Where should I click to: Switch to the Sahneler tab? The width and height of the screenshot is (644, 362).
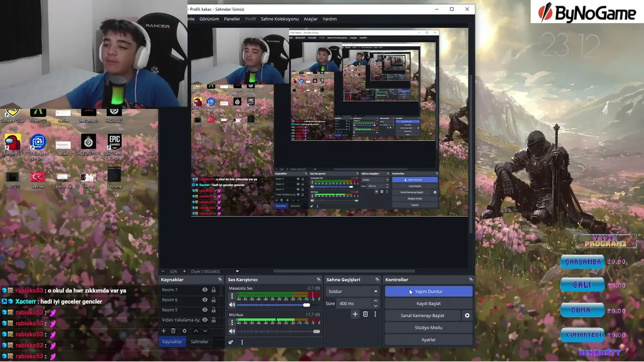click(x=199, y=342)
